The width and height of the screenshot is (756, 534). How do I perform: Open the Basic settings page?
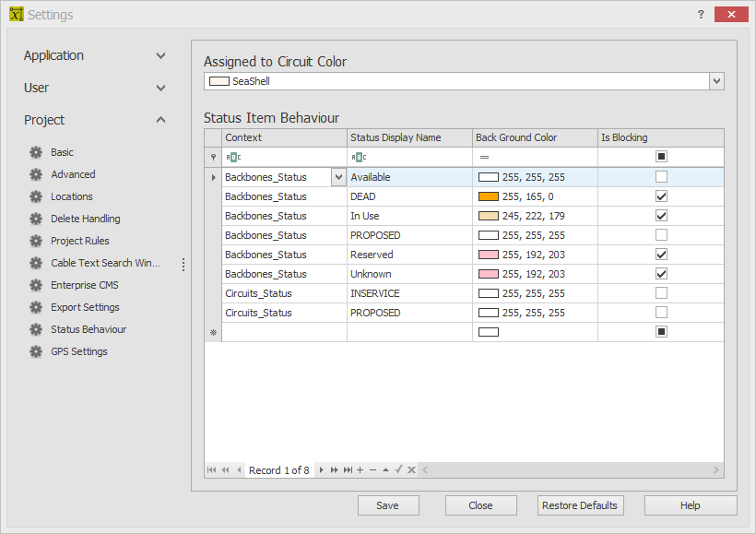(x=62, y=152)
